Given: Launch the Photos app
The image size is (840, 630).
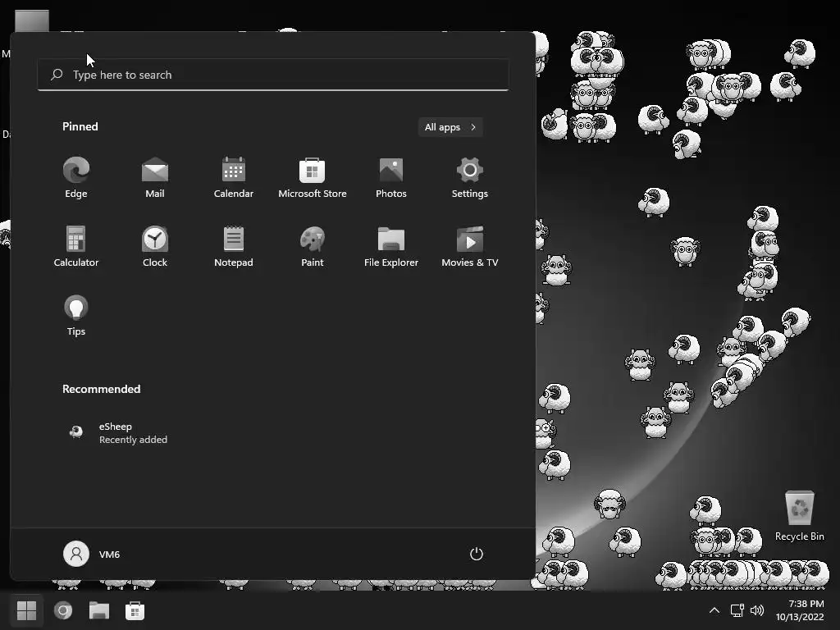Looking at the screenshot, I should click(391, 178).
